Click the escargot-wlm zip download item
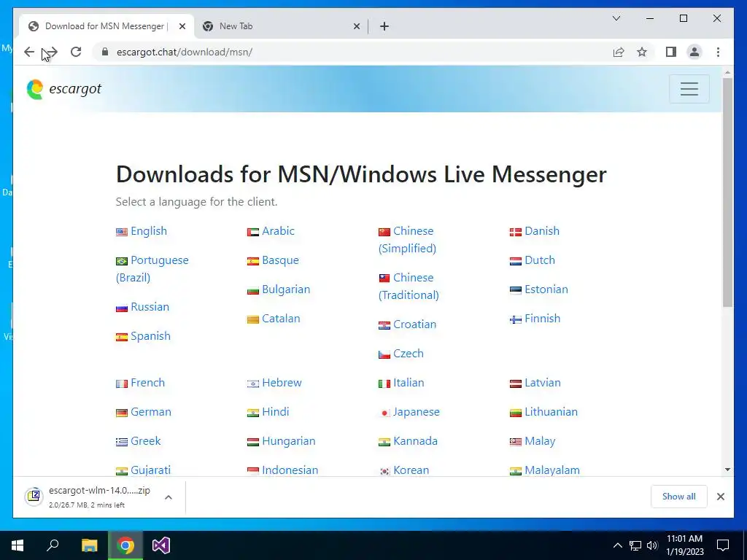 point(99,497)
